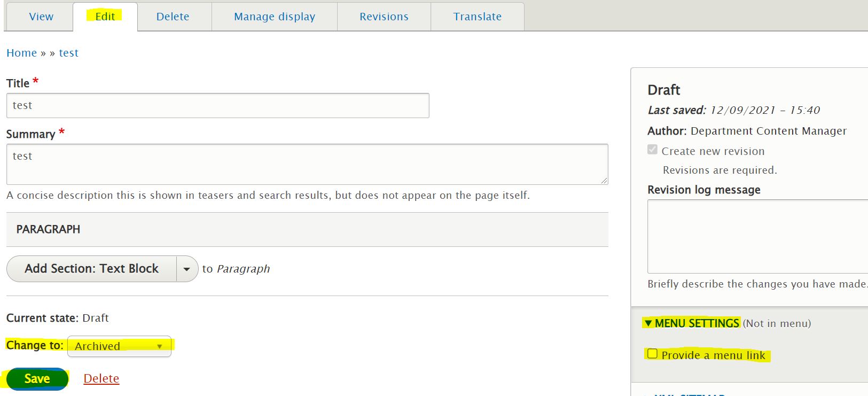Go to the Manage display tab
Screen dimensions: 868x396
[275, 17]
